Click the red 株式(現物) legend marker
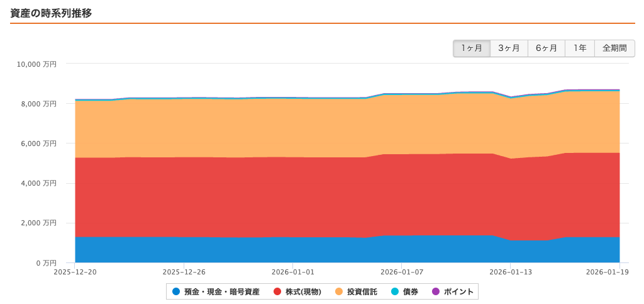This screenshot has height=304, width=644. tap(277, 292)
